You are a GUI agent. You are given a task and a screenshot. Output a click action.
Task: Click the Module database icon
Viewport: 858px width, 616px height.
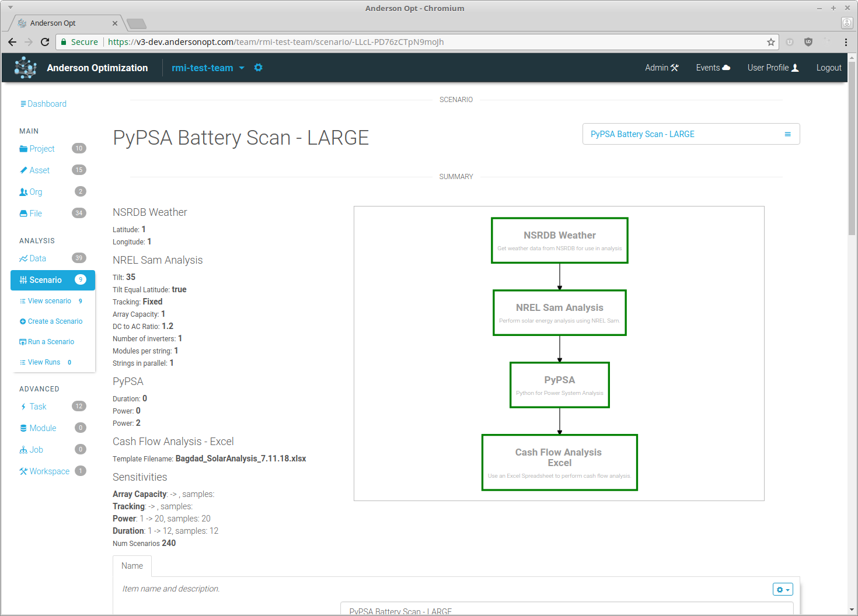tap(23, 428)
